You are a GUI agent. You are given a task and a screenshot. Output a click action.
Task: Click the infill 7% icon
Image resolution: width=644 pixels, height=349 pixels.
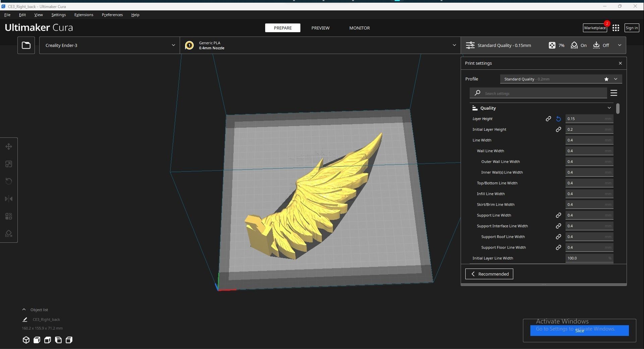[552, 45]
